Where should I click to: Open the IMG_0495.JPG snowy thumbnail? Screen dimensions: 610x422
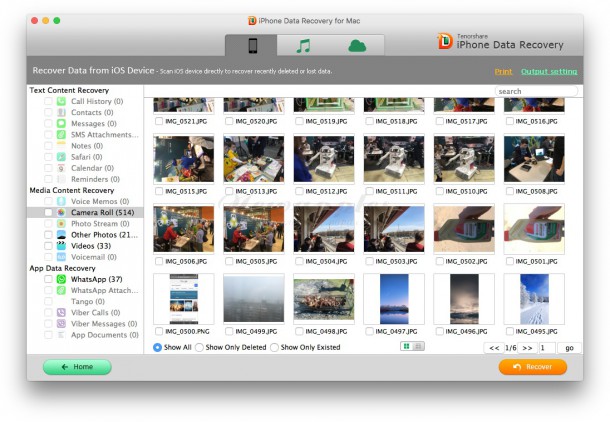pos(534,299)
